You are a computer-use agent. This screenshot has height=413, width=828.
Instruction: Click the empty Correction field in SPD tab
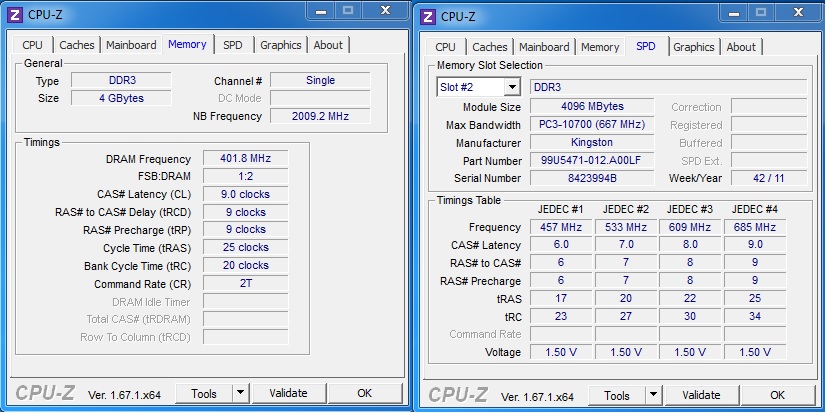(769, 106)
